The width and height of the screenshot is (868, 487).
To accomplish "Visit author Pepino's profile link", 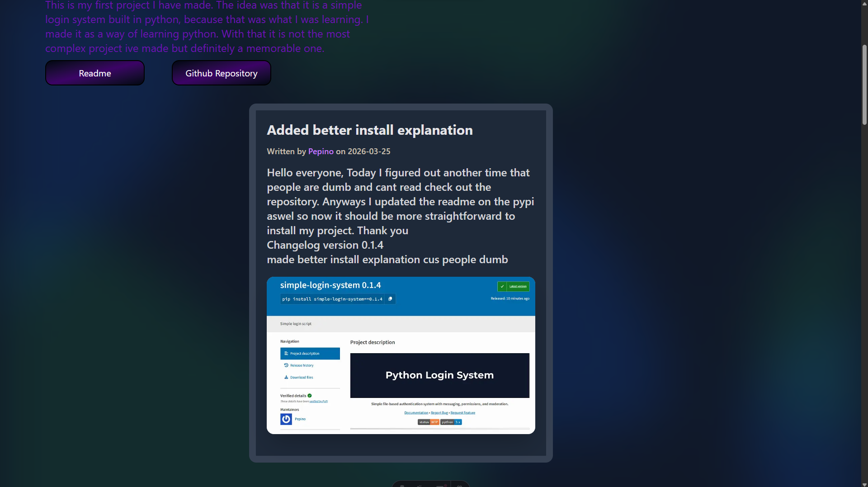I will (321, 151).
